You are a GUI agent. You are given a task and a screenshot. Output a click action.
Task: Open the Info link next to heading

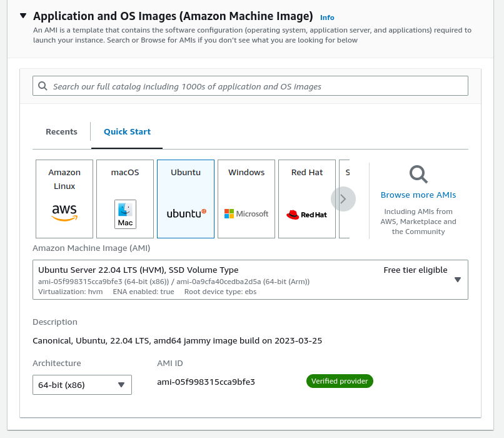(x=327, y=18)
